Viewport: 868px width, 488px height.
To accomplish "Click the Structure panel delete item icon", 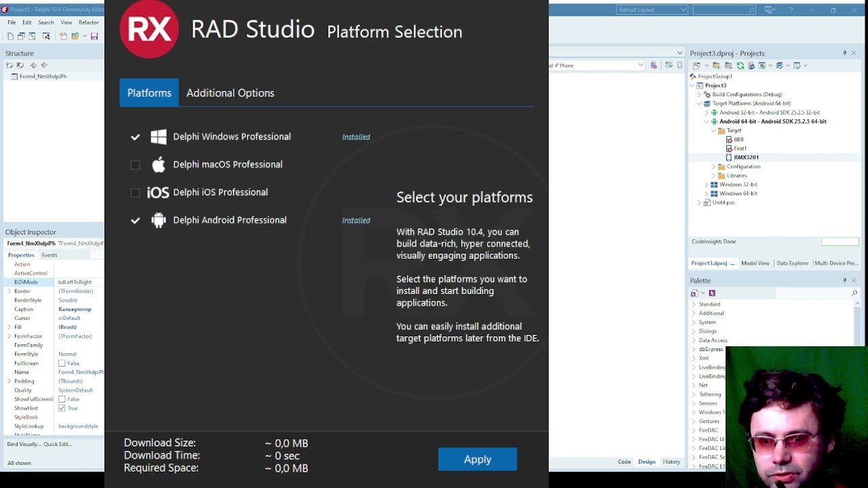I will coord(20,65).
